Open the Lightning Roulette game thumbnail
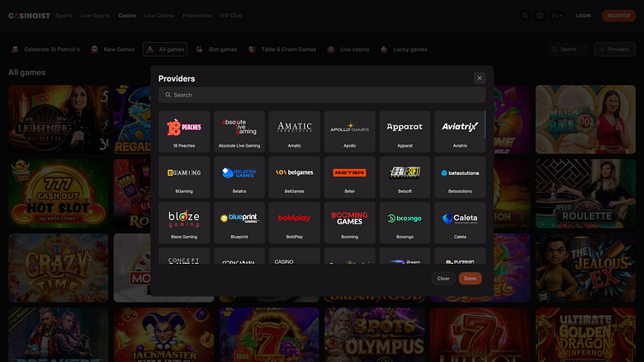The width and height of the screenshot is (644, 362). 59,120
